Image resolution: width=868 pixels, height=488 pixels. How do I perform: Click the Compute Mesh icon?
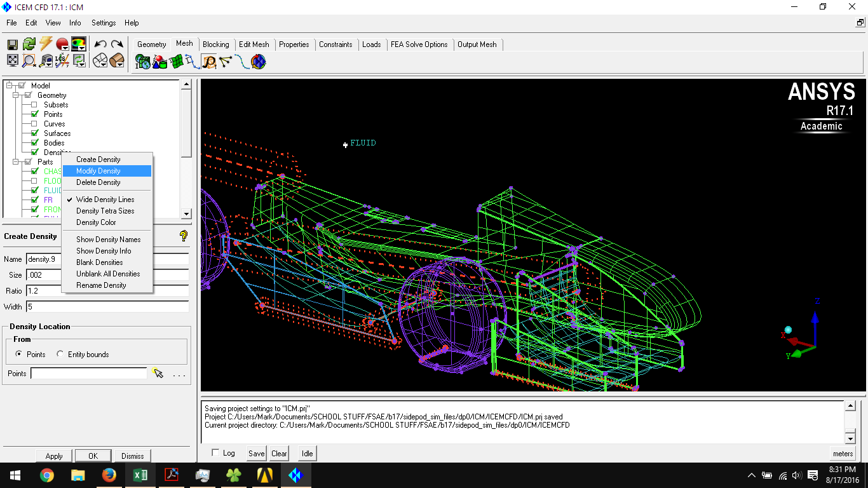click(259, 62)
